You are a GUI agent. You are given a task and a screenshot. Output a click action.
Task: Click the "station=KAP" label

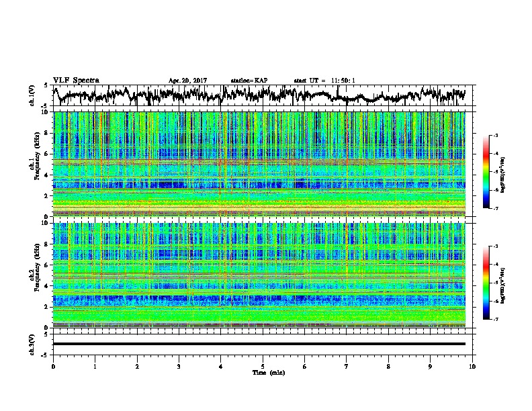pos(249,81)
